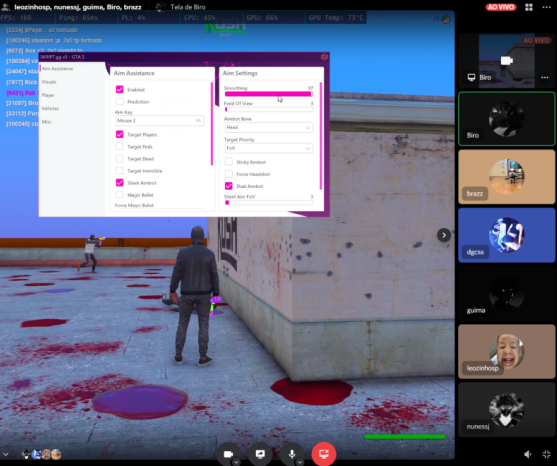Select the brazz participant tile
This screenshot has width=557, height=466.
click(x=507, y=177)
